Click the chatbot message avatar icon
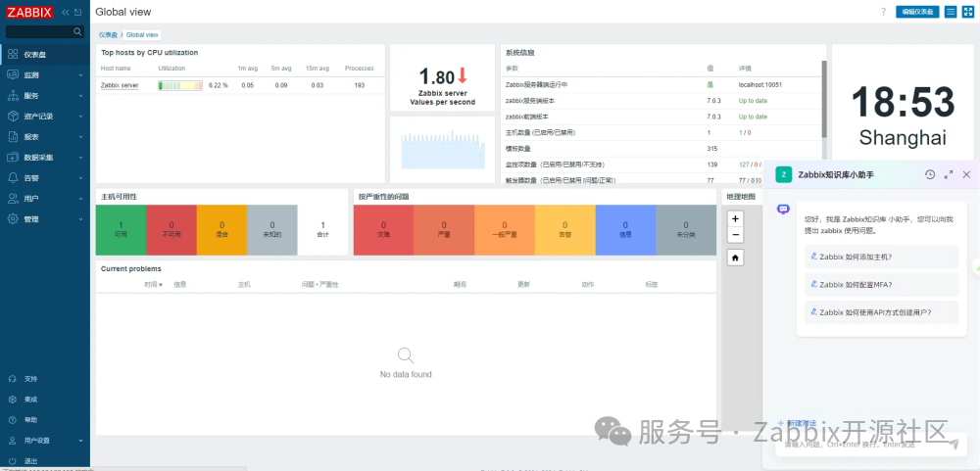980x471 pixels. pos(783,209)
